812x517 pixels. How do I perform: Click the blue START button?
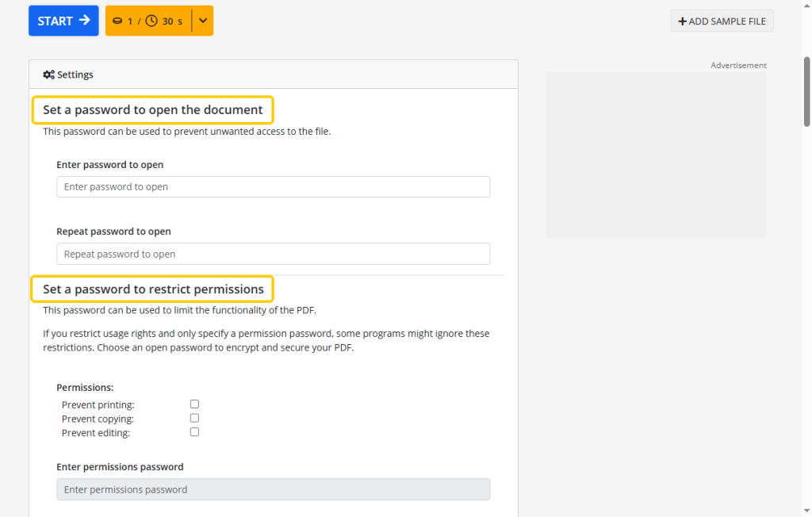pyautogui.click(x=63, y=21)
